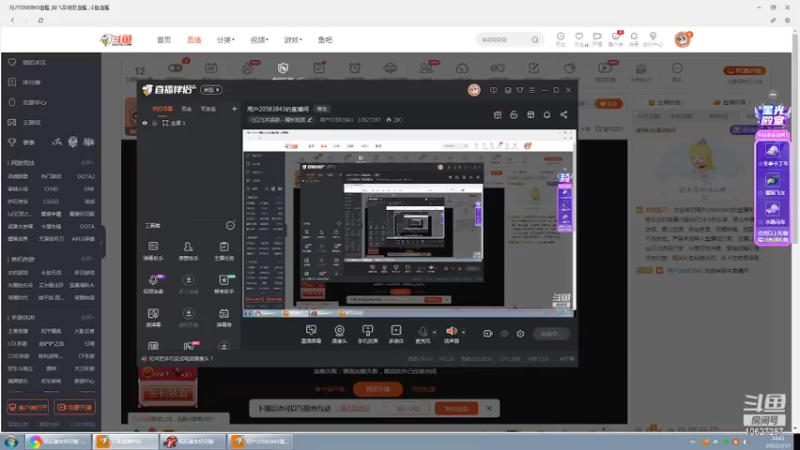
Task: Click the share icon in stream companion
Action: click(x=563, y=115)
